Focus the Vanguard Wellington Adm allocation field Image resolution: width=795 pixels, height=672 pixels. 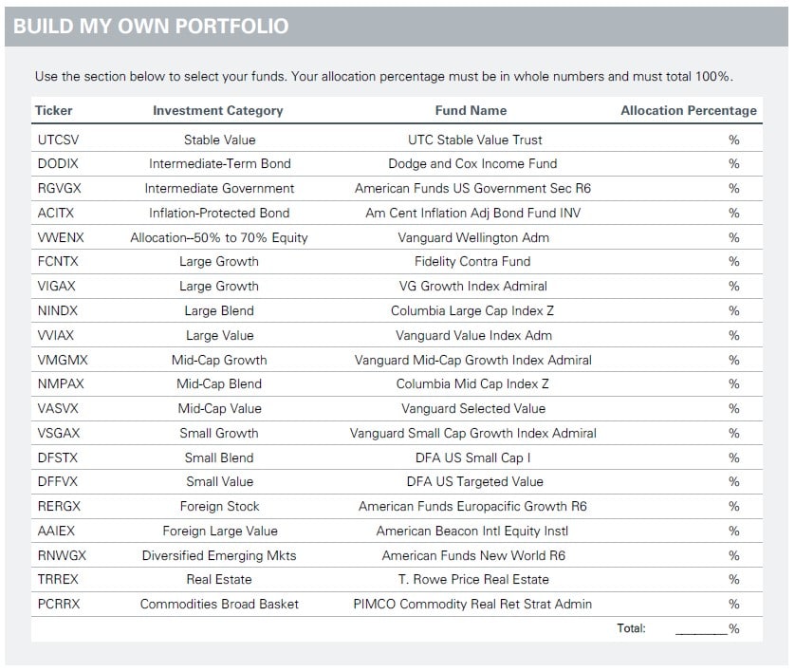[x=712, y=237]
